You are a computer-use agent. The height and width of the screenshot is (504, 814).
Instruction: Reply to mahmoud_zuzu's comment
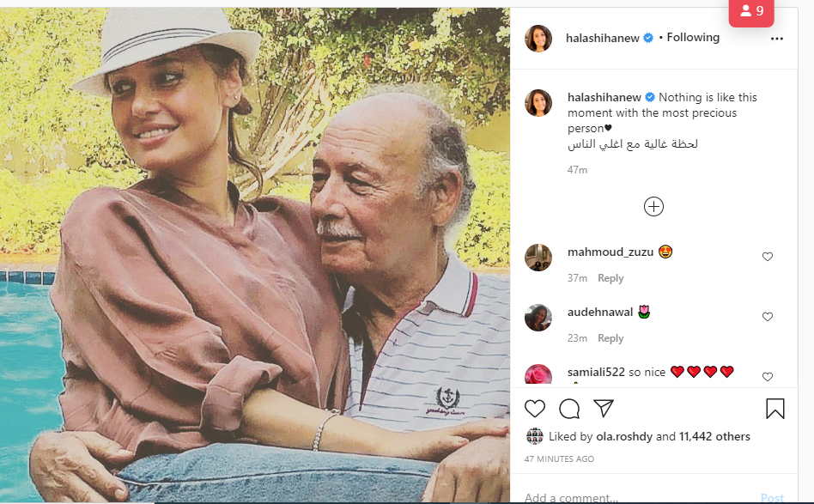pos(610,278)
